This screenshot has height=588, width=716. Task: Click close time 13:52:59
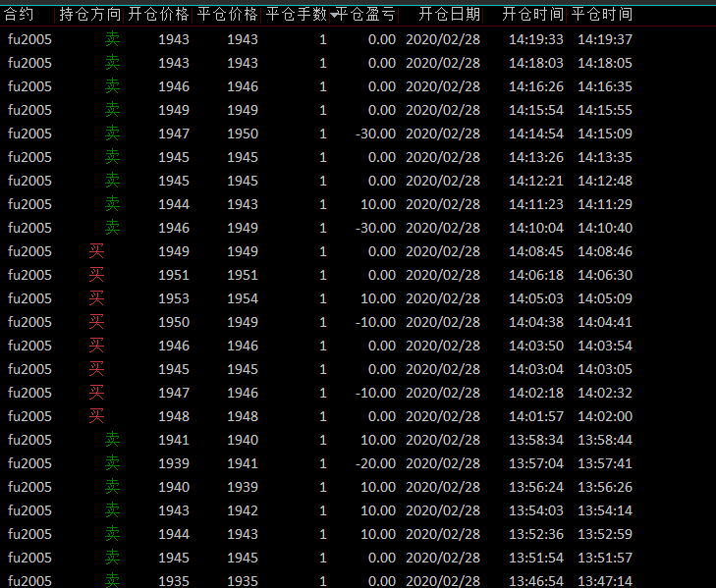(605, 534)
